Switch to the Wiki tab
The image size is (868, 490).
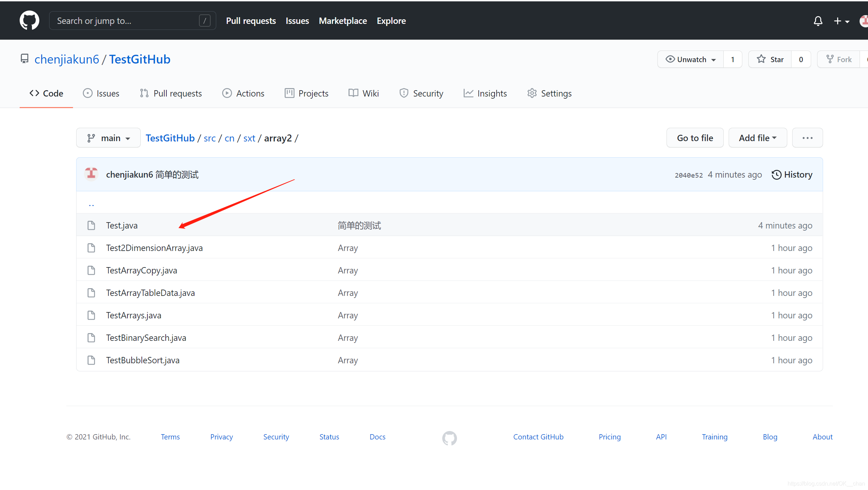[364, 93]
